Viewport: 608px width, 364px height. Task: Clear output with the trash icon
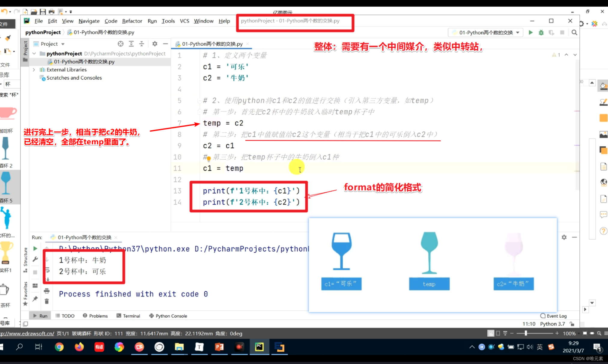47,301
